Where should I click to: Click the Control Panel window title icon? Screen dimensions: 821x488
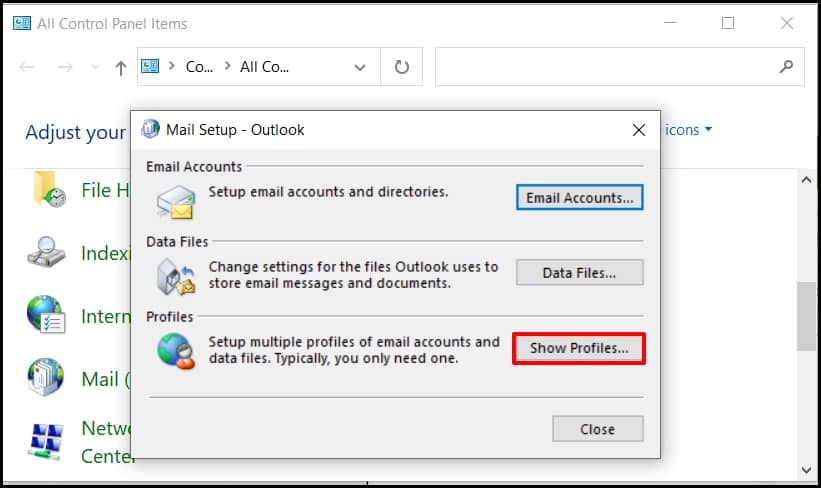click(x=22, y=24)
